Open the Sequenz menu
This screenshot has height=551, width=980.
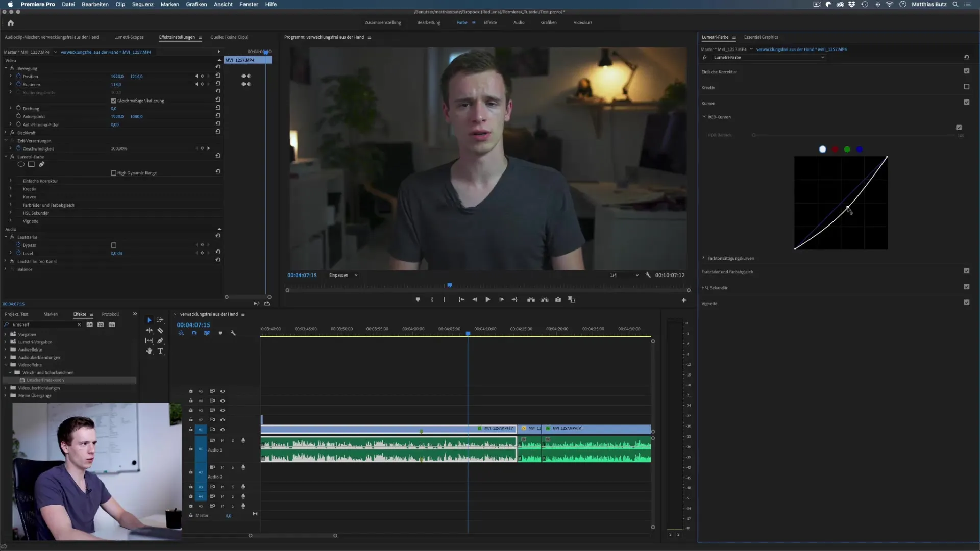click(x=142, y=4)
